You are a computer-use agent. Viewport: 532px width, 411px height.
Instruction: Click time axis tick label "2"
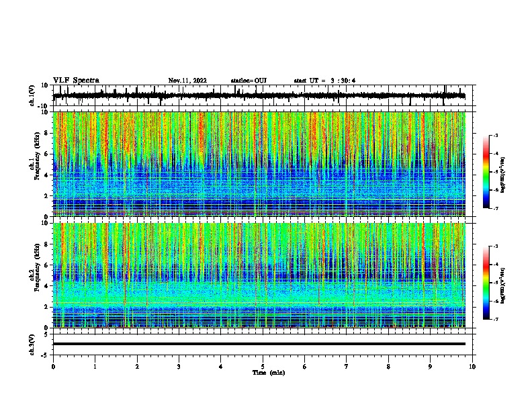(137, 367)
